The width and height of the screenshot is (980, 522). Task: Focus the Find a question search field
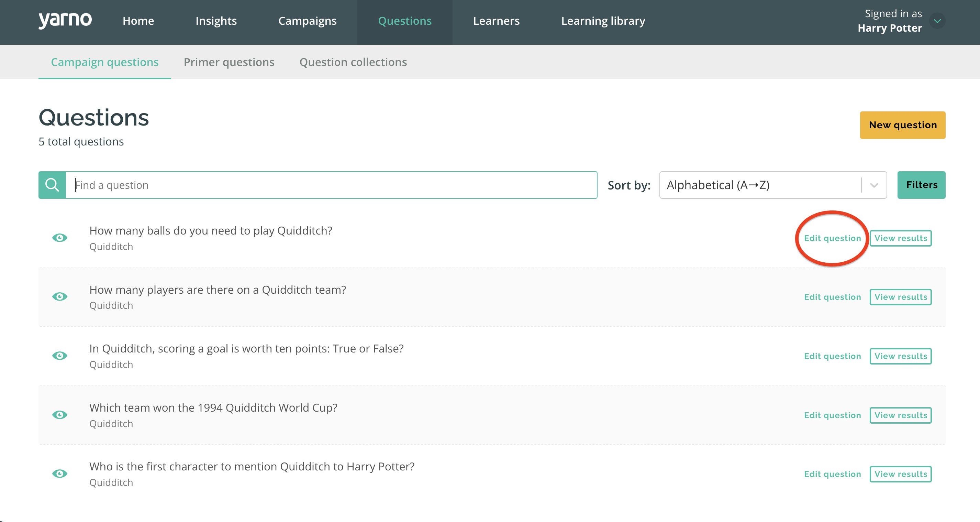pos(331,185)
